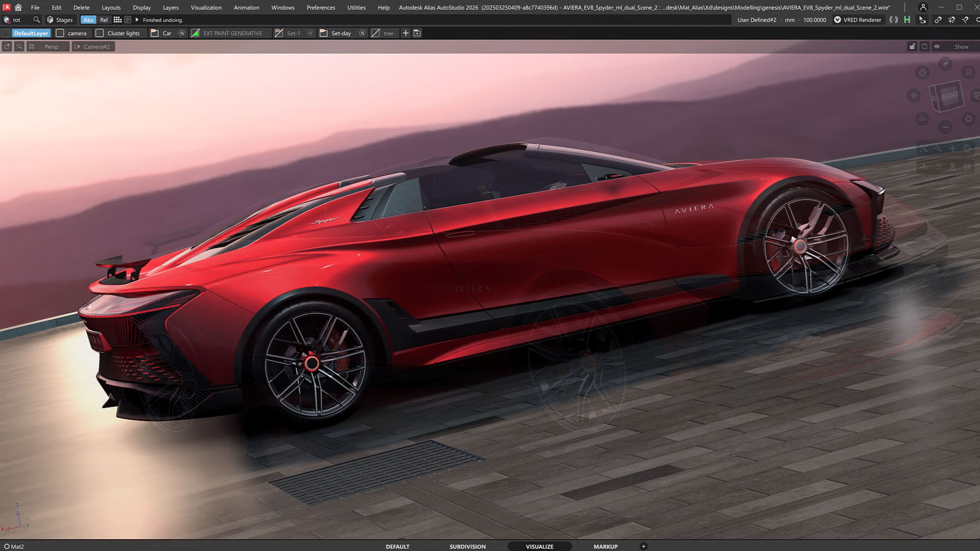Click the plus button to add a new layer

[x=405, y=33]
